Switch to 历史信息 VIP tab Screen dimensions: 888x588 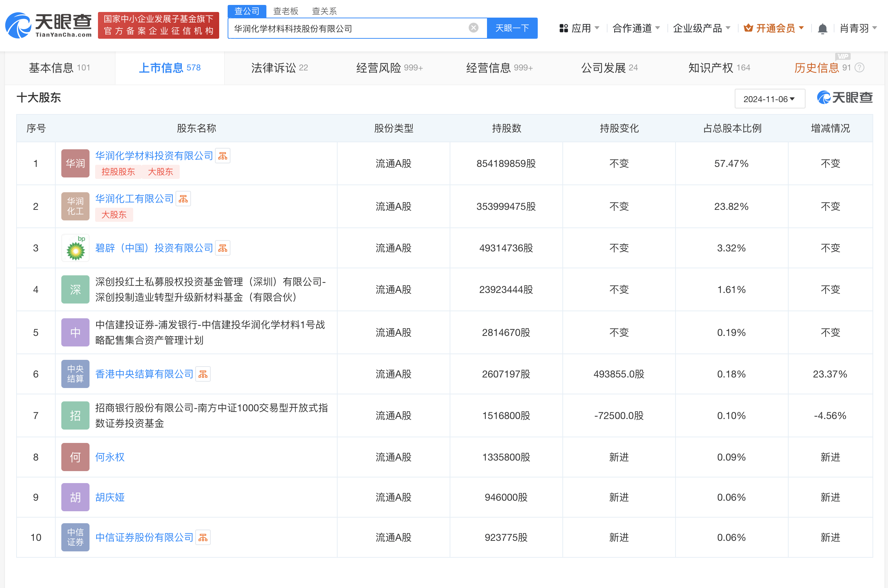(822, 68)
